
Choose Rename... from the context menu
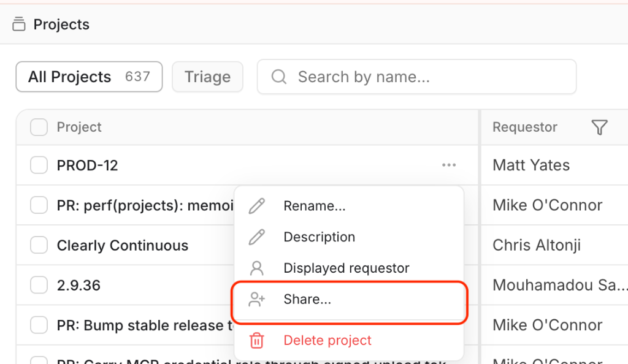(349, 206)
